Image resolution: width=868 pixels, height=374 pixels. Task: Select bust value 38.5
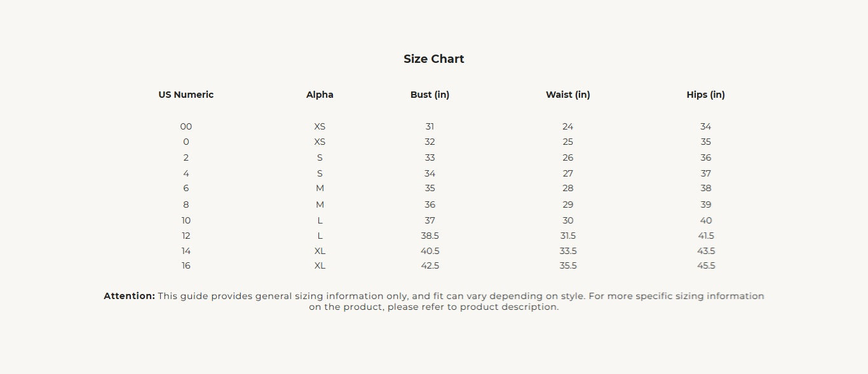[430, 236]
